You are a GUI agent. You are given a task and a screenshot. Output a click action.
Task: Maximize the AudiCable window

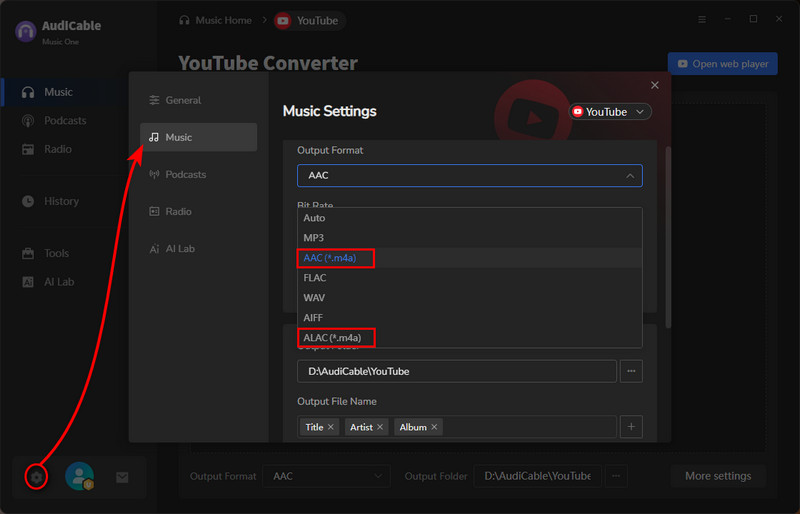753,19
